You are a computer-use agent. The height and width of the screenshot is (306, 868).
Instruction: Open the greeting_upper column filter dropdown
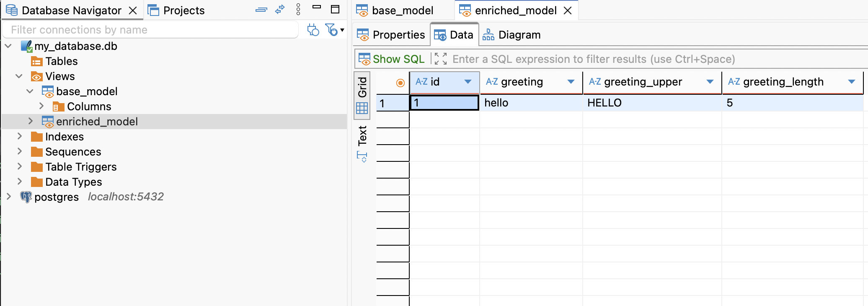coord(710,82)
